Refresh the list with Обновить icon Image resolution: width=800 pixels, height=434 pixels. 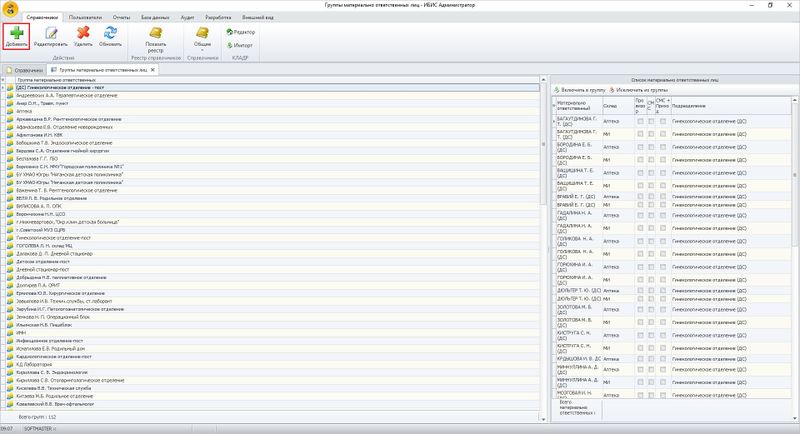pyautogui.click(x=110, y=36)
